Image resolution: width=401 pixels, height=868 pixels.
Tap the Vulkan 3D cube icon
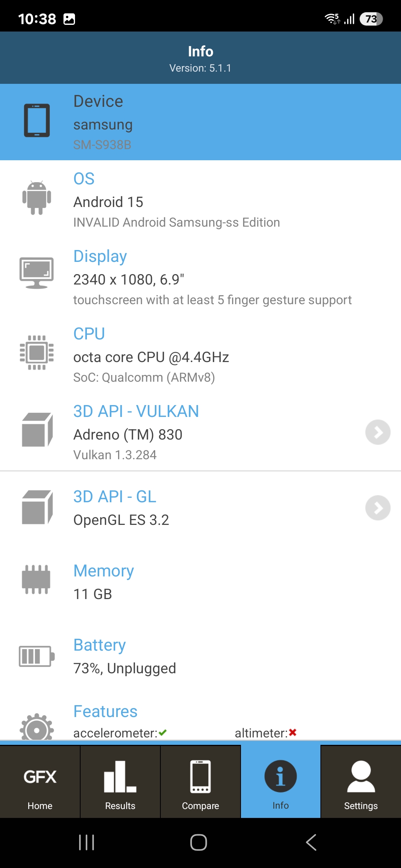(x=37, y=430)
